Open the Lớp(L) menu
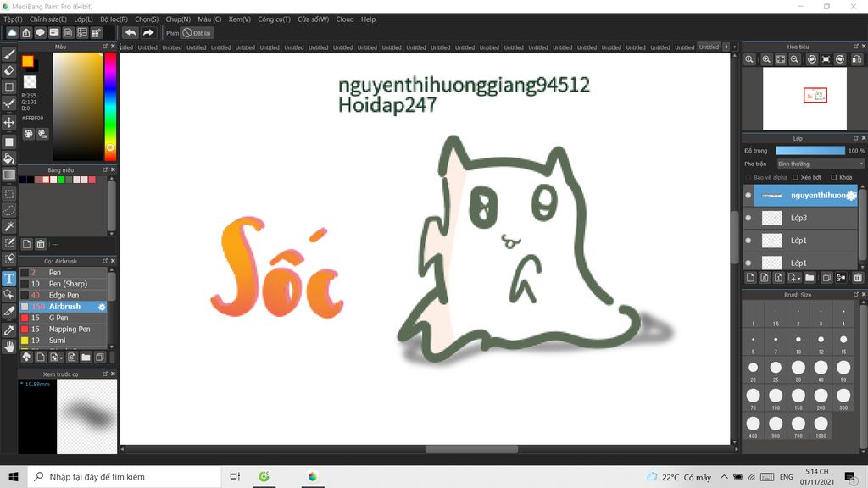Image resolution: width=868 pixels, height=488 pixels. (x=84, y=19)
